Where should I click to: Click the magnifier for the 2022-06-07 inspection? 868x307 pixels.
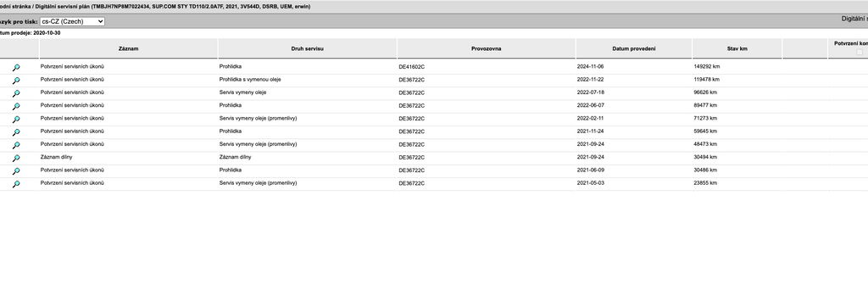[x=16, y=106]
